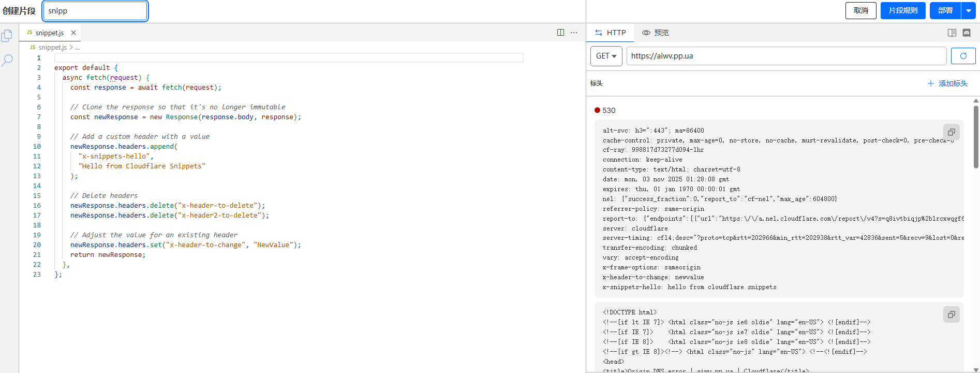Expand the GET method dropdown
Screen dimensions: 980x373
click(x=606, y=56)
